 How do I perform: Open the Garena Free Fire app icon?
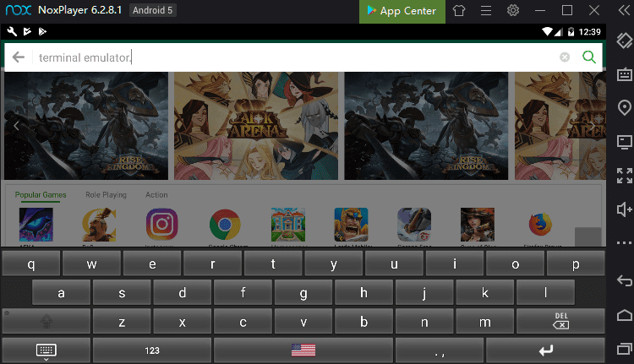click(x=414, y=225)
